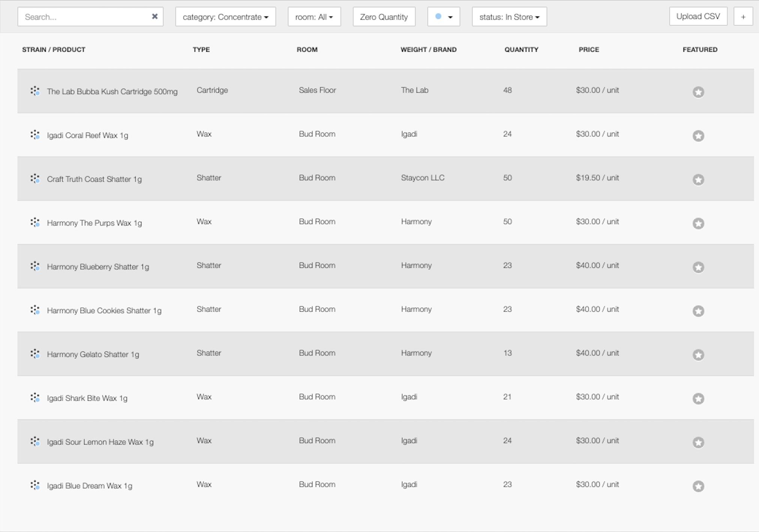The image size is (759, 532).
Task: Toggle featured star for Igadi Sour Lemon Haze Wax
Action: (x=698, y=442)
